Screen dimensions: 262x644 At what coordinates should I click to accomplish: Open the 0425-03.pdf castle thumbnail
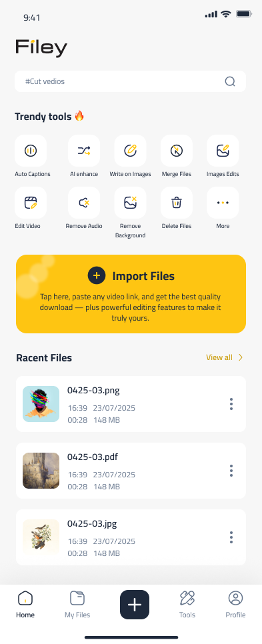[x=41, y=471]
